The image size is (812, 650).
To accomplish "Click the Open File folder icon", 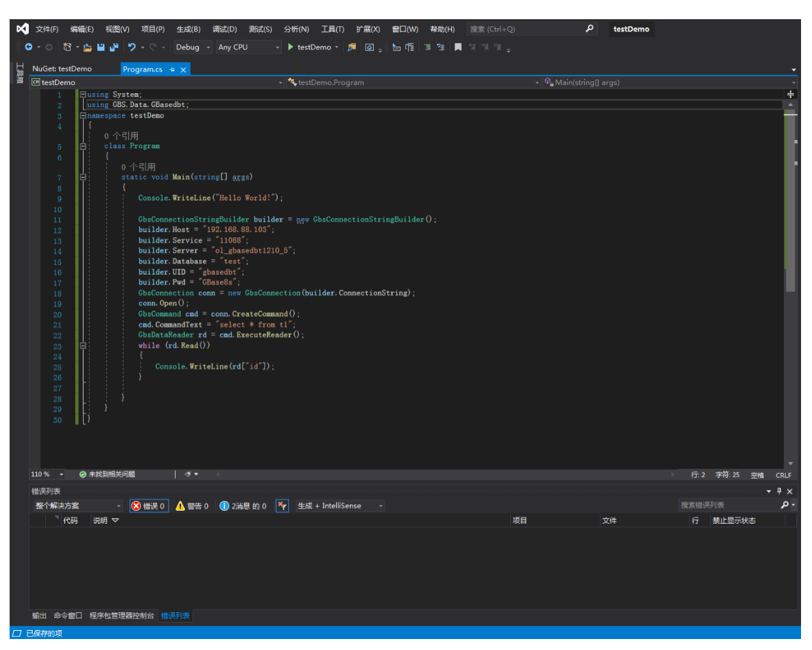I will [x=88, y=47].
